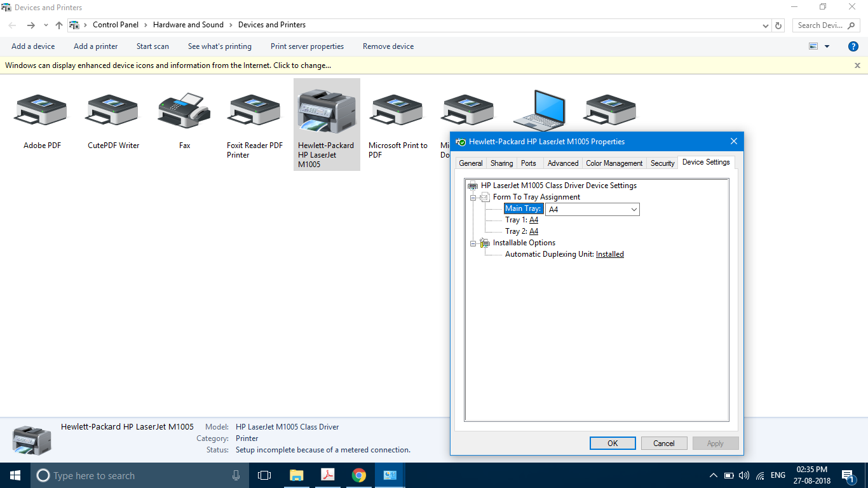Viewport: 868px width, 488px height.
Task: Expand Control Panel breadcrumb arrow
Action: coord(146,25)
